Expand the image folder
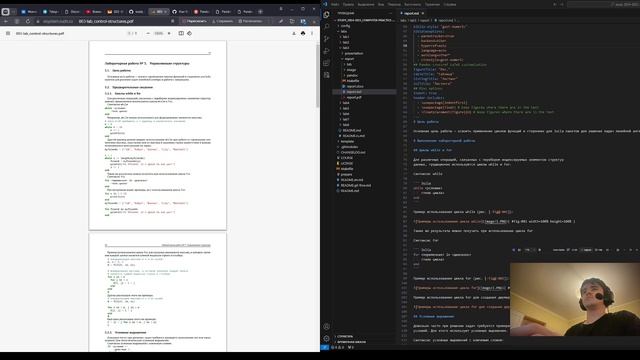Image resolution: width=640 pixels, height=360 pixels. coord(351,70)
